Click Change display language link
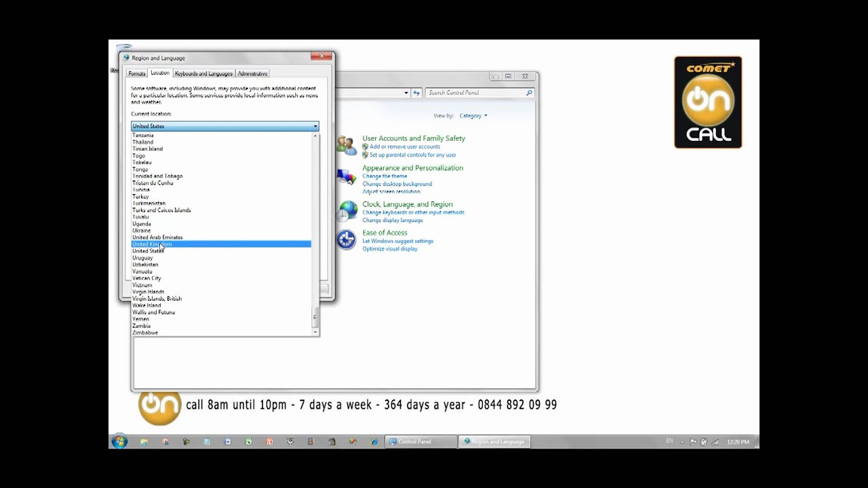Image resolution: width=868 pixels, height=488 pixels. point(393,220)
